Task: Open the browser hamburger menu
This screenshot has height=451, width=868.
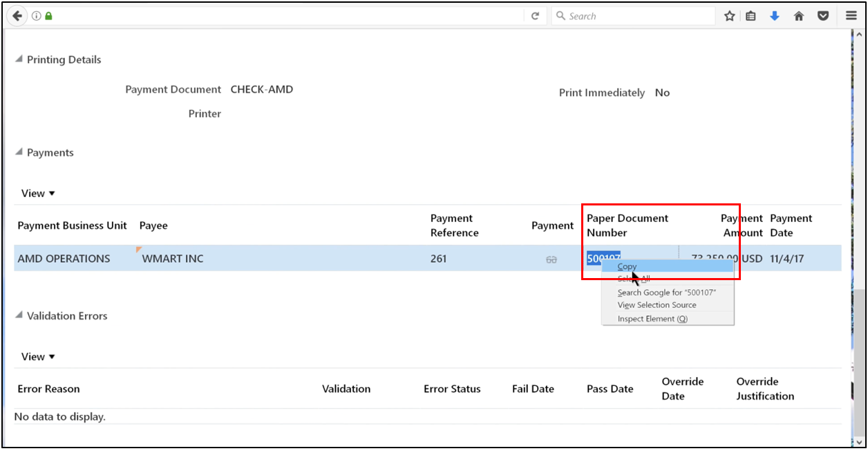Action: tap(851, 15)
